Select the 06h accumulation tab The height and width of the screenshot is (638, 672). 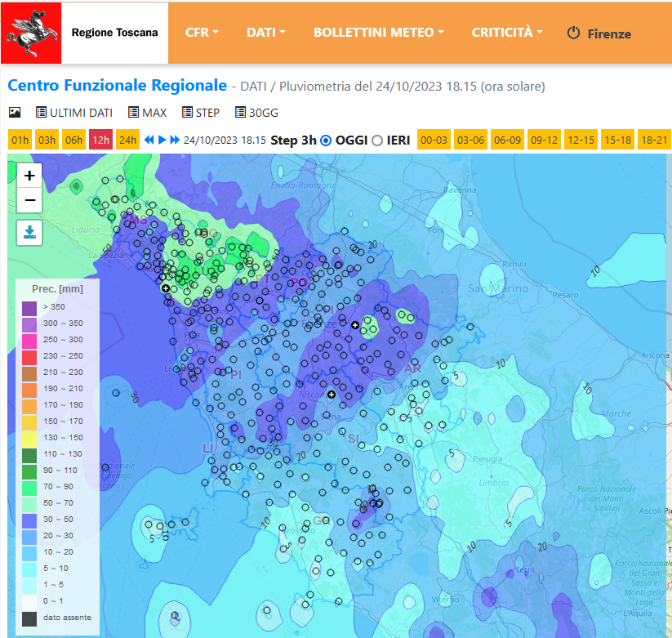pyautogui.click(x=73, y=140)
